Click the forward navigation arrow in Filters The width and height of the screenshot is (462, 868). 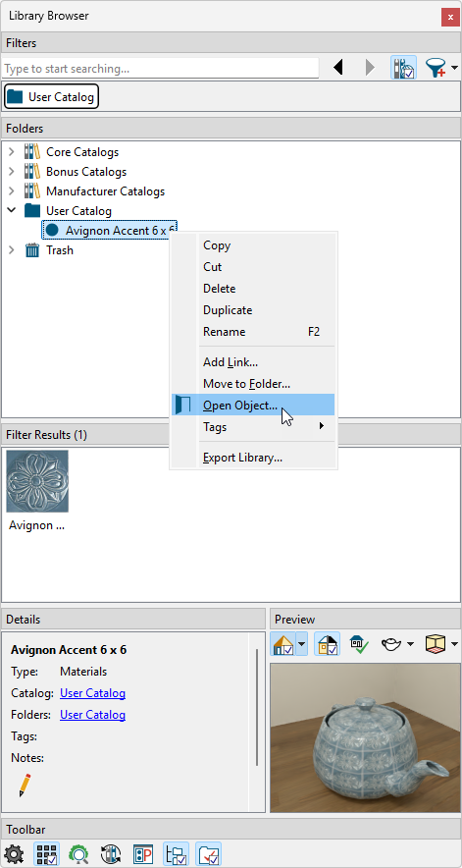tap(370, 68)
